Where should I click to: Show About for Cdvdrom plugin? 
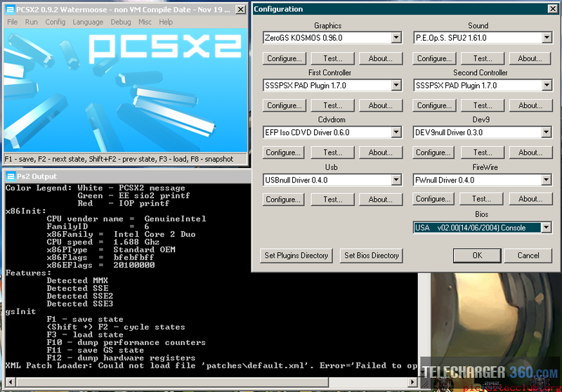click(x=381, y=152)
